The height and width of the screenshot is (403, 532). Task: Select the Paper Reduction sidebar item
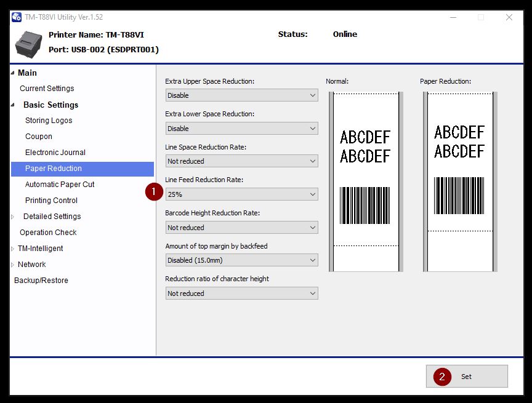tap(83, 169)
